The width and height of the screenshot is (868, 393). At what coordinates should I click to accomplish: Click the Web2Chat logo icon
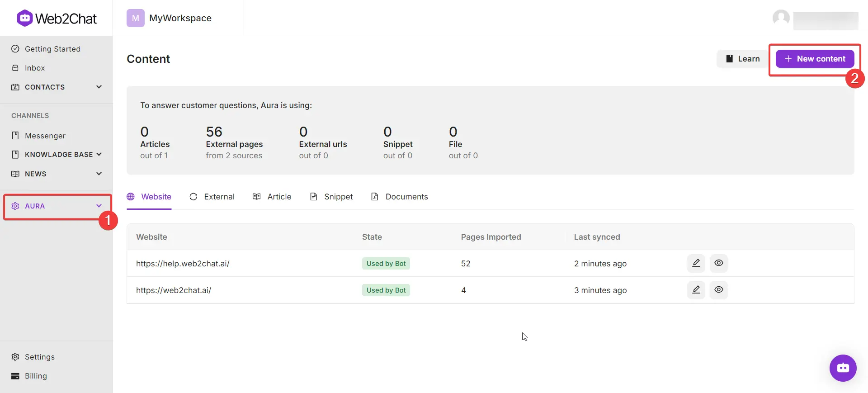point(25,18)
